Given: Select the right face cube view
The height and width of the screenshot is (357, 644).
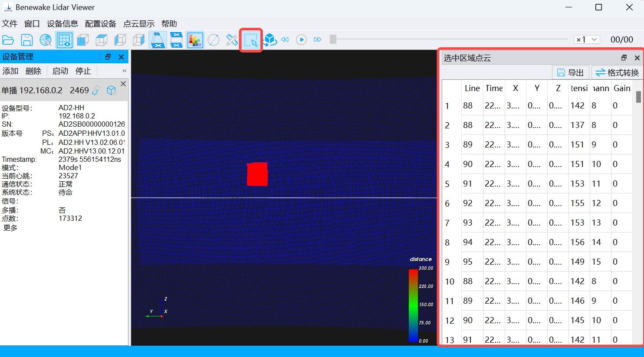Looking at the screenshot, I should pyautogui.click(x=139, y=40).
